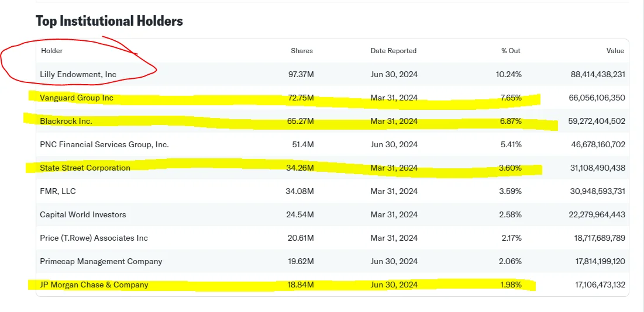This screenshot has height=312, width=644.
Task: Click the 3.60% out value
Action: pos(512,168)
